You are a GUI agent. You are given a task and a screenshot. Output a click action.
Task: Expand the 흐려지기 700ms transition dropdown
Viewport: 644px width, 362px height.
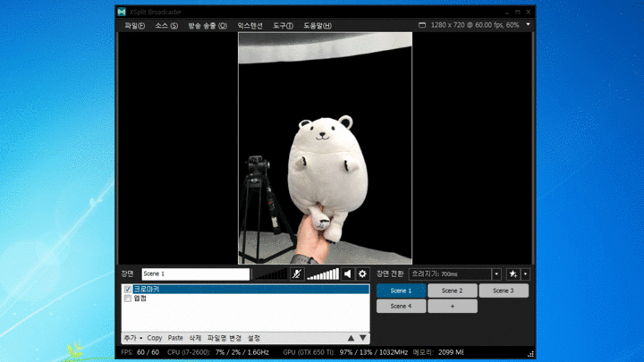pos(496,274)
